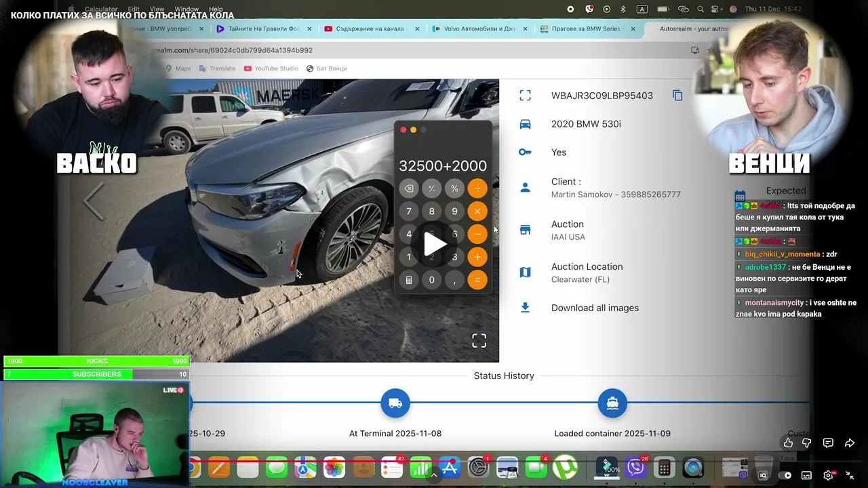Click the car icon beside 2020 BMW 530i
Image resolution: width=868 pixels, height=488 pixels.
525,124
